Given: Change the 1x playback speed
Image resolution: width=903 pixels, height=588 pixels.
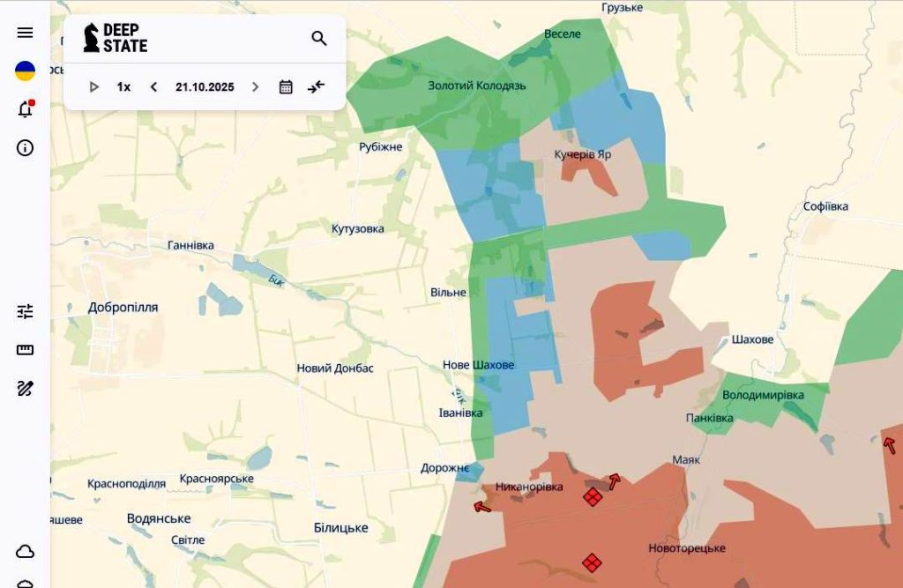Looking at the screenshot, I should [x=123, y=86].
